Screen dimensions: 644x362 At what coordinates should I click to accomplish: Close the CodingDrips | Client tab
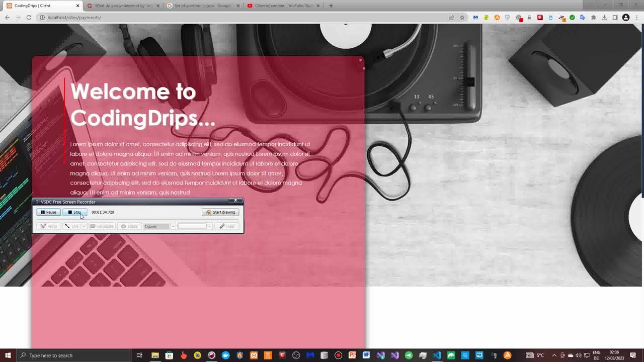77,6
